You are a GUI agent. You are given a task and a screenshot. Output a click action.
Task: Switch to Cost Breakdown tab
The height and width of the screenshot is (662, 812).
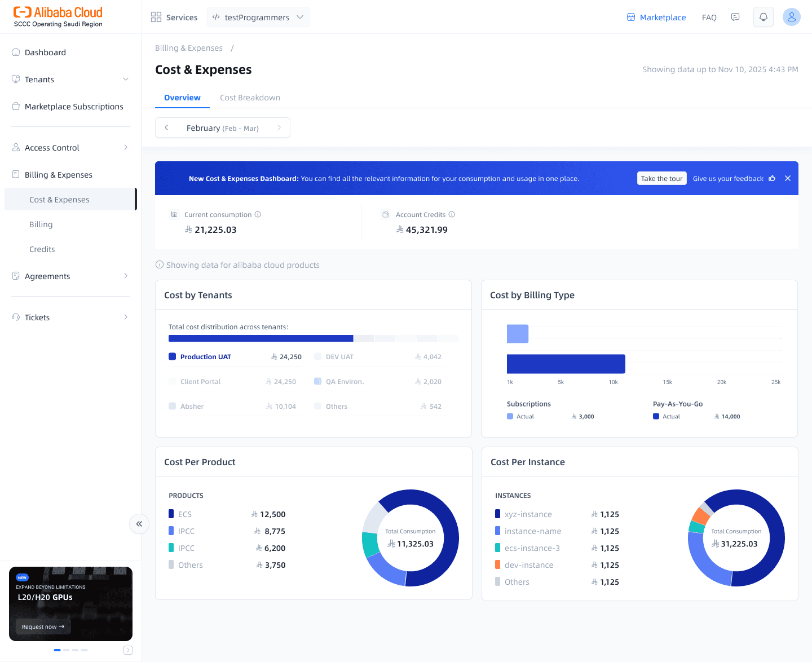(x=250, y=98)
